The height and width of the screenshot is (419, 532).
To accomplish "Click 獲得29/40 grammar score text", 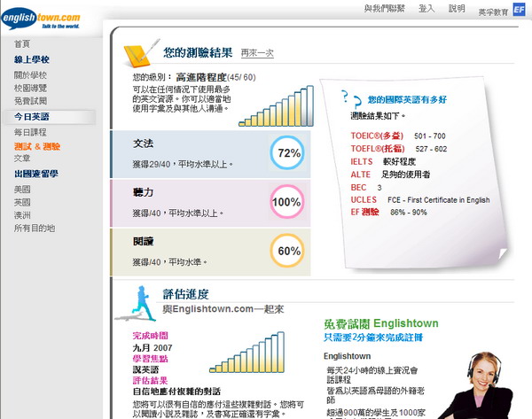I will coord(152,165).
